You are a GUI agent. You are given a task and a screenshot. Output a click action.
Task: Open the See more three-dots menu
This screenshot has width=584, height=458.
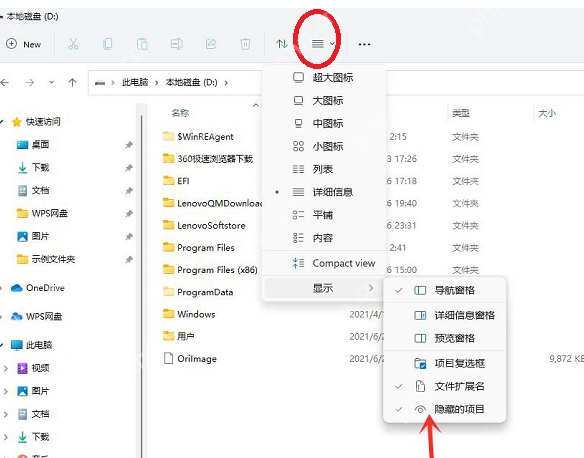364,44
